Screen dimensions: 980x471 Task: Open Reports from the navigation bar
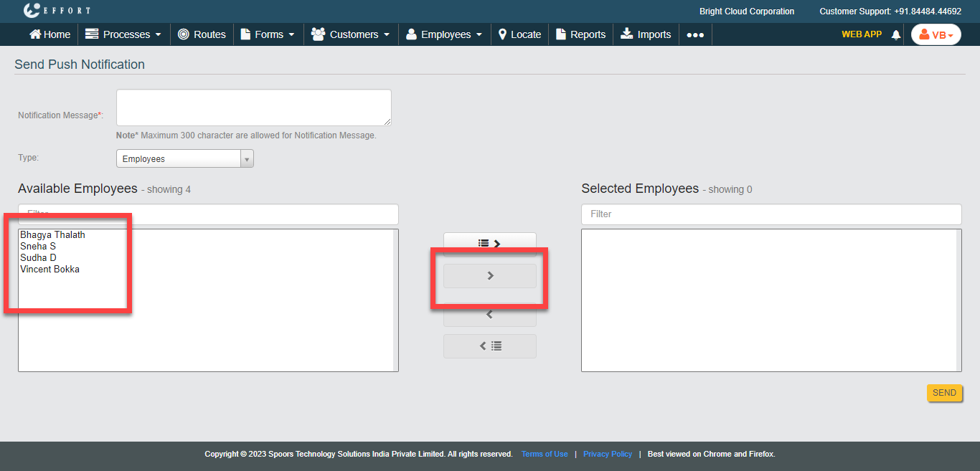580,34
